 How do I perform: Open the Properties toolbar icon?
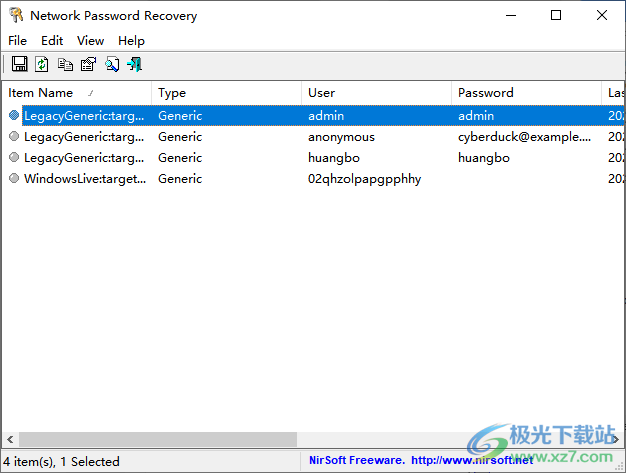88,64
